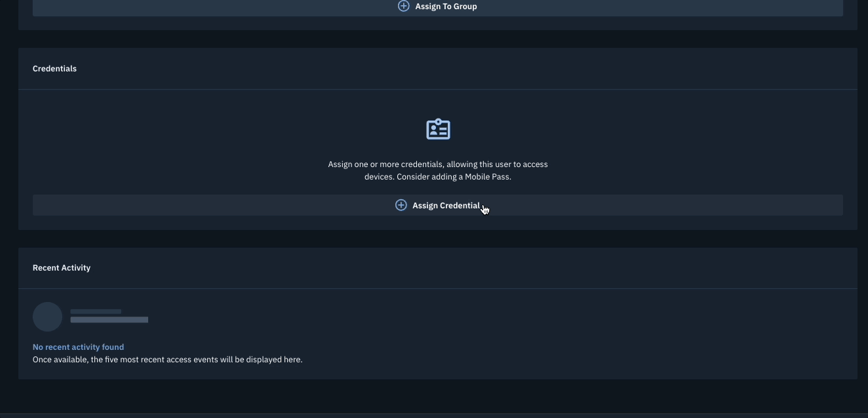Click the 'Consider adding a Mobile Pass' line
This screenshot has width=868, height=418.
[438, 177]
